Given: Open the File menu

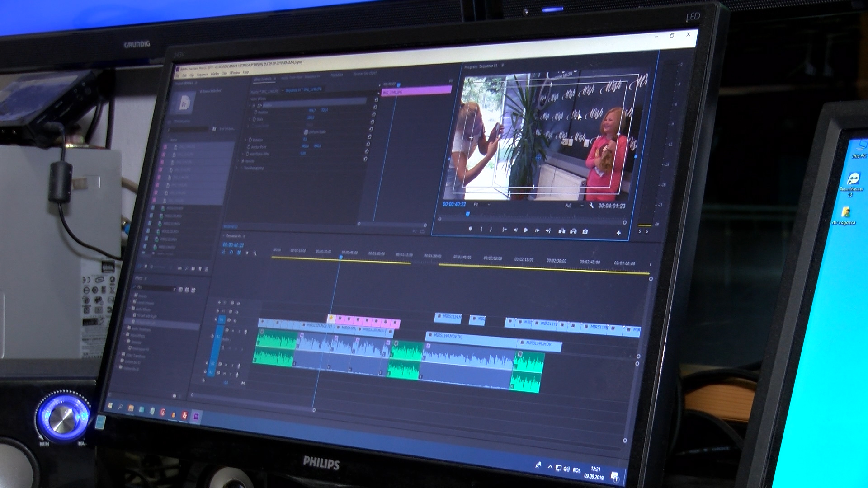Looking at the screenshot, I should (178, 75).
